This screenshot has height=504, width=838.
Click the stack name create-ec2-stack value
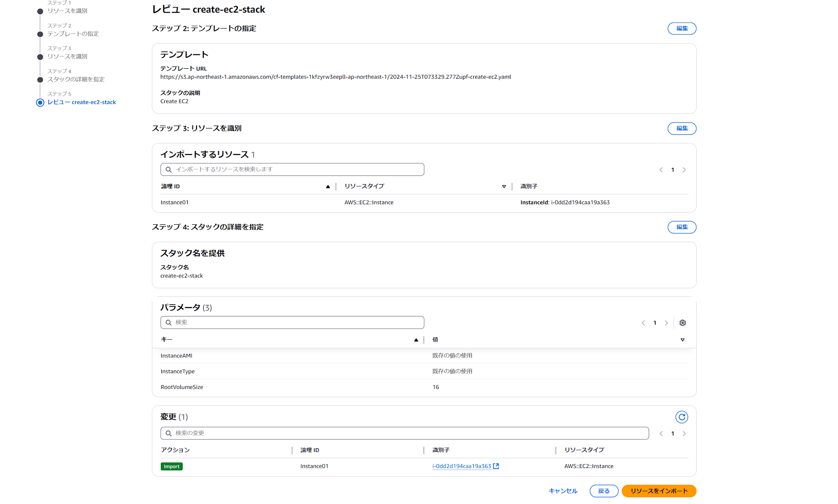coord(181,276)
